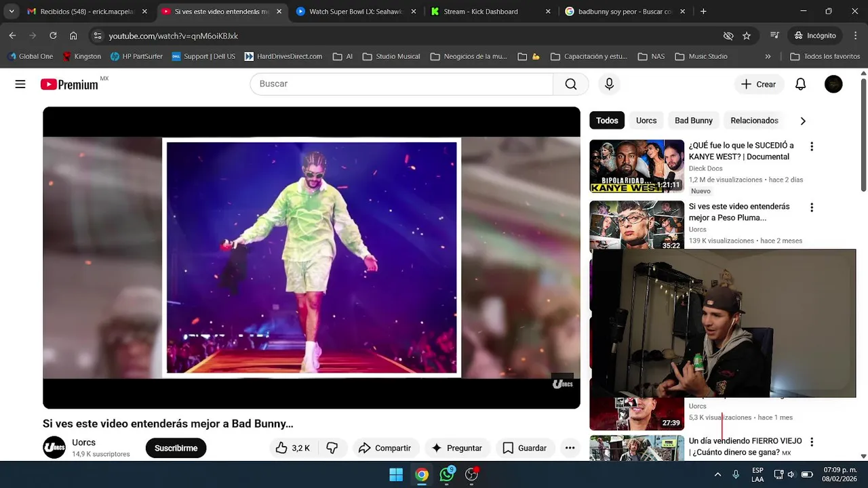The width and height of the screenshot is (868, 488).
Task: Open Chrome from the taskbar
Action: [422, 474]
